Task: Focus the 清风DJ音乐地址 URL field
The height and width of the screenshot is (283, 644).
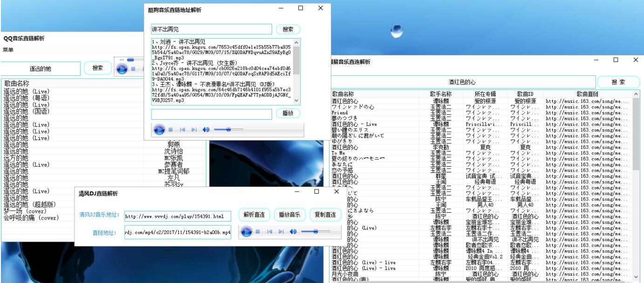Action: 178,216
